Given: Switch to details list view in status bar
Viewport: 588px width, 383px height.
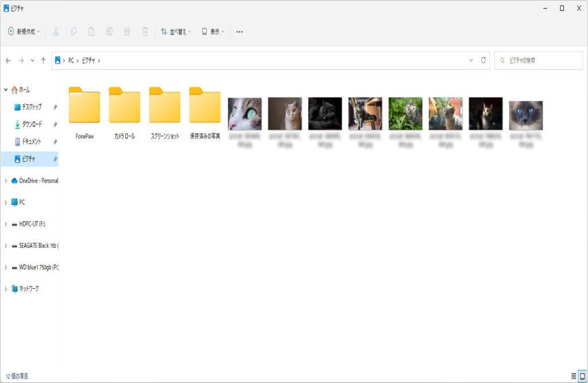Looking at the screenshot, I should (574, 376).
